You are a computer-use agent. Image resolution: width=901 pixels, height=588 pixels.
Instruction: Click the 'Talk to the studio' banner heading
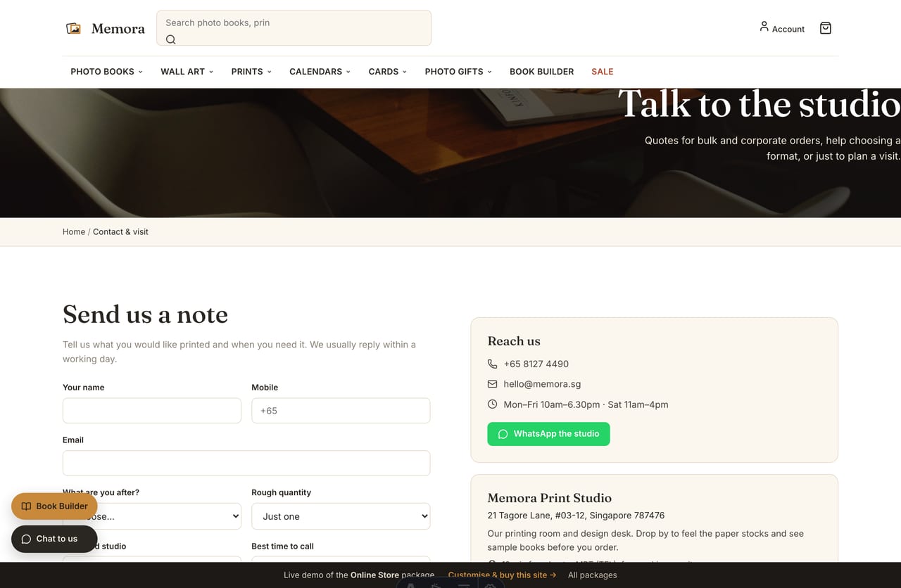click(760, 103)
